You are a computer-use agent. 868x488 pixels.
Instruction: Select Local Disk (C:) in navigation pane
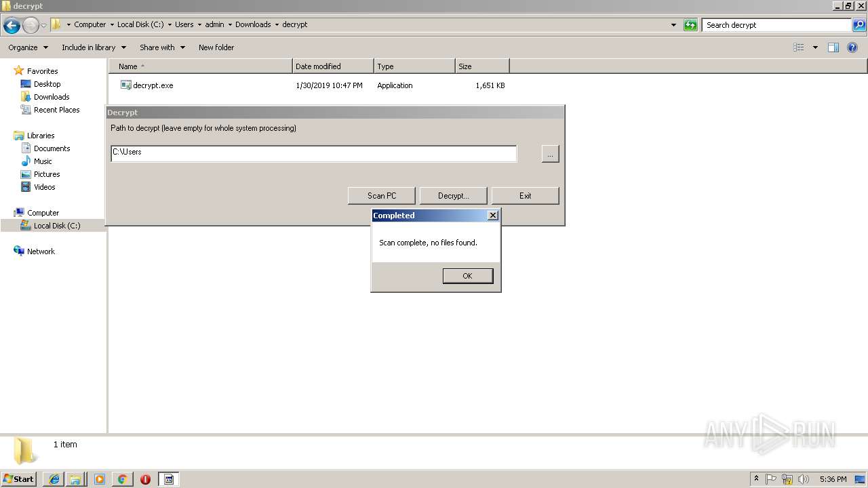tap(57, 226)
